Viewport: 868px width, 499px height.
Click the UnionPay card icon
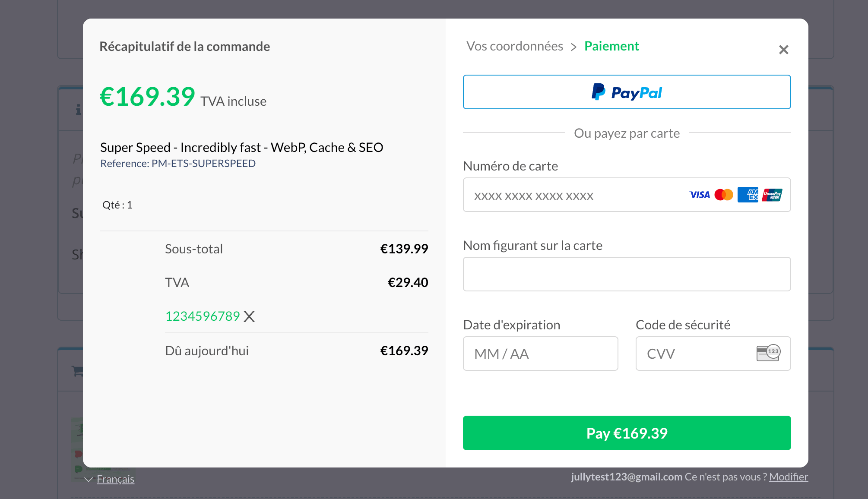point(772,195)
